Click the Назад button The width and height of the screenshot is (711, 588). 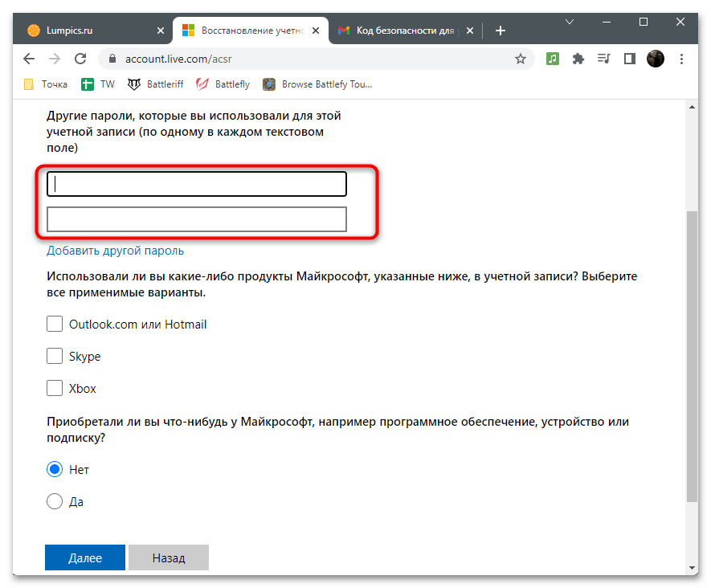tap(169, 557)
